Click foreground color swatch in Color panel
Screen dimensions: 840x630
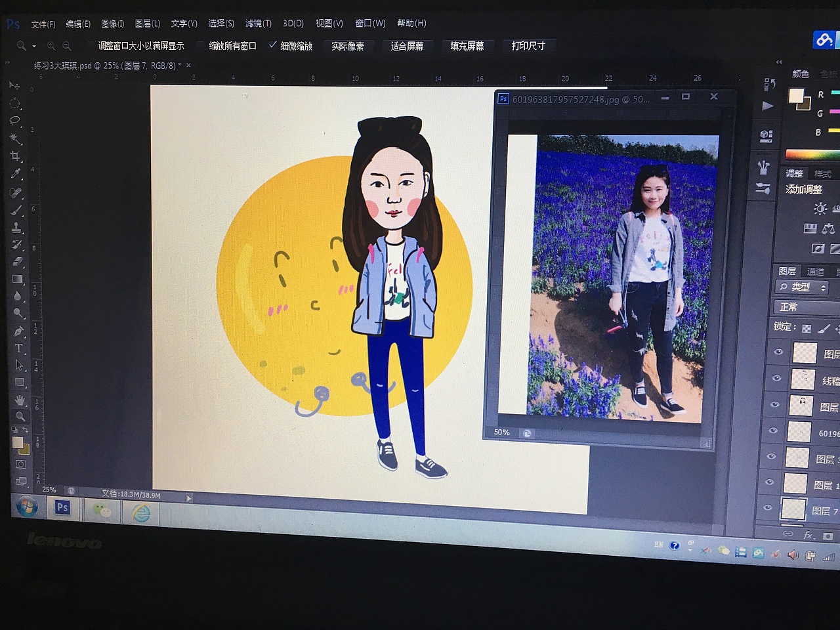(796, 96)
